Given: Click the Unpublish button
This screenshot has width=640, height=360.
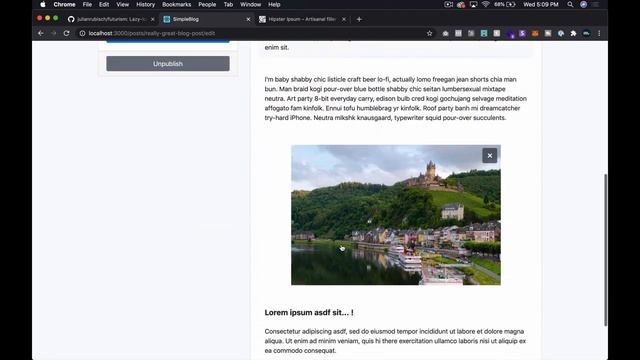Looking at the screenshot, I should click(168, 64).
